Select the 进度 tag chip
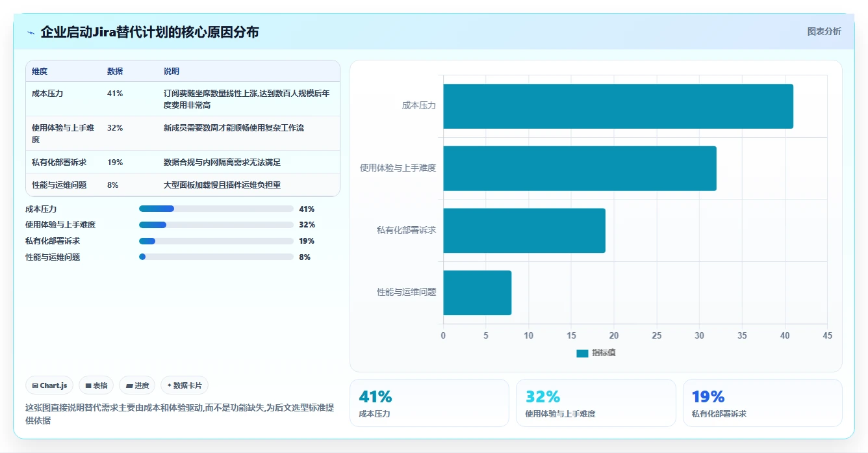Viewport: 868px width, 453px height. 137,385
